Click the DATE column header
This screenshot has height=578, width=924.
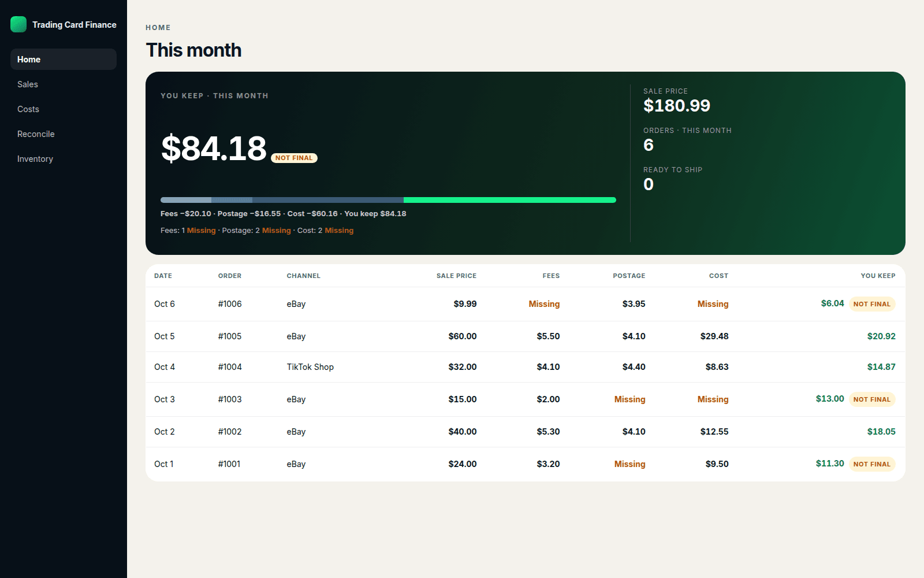point(163,276)
